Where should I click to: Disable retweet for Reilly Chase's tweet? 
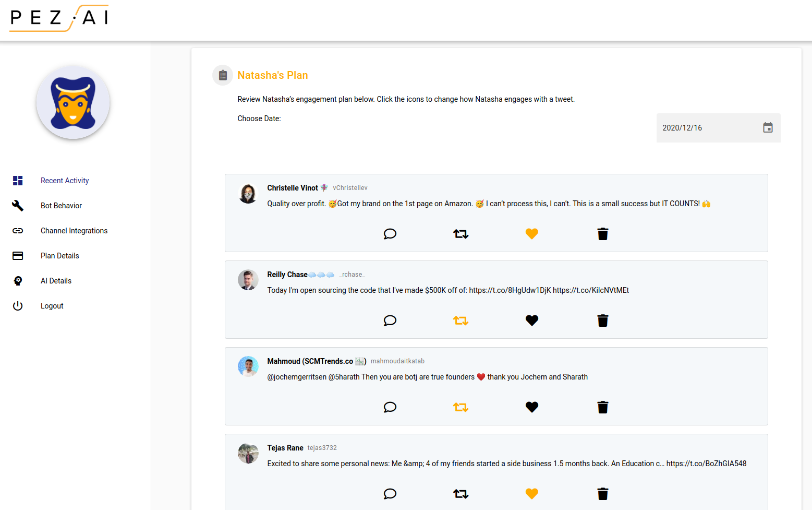[x=460, y=321]
